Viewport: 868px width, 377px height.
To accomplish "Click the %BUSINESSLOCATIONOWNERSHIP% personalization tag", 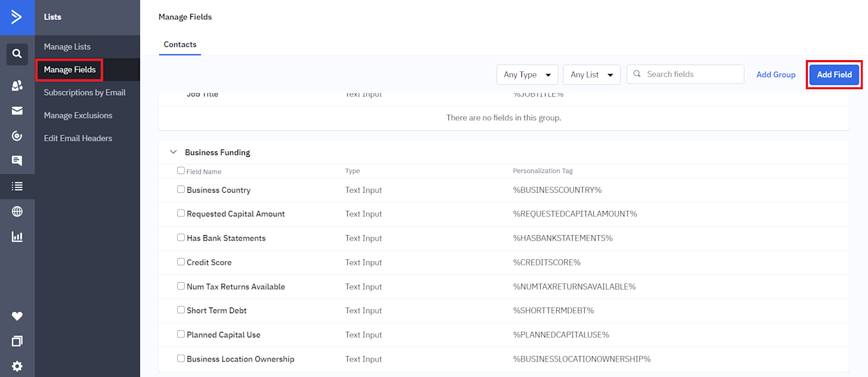I will (582, 359).
